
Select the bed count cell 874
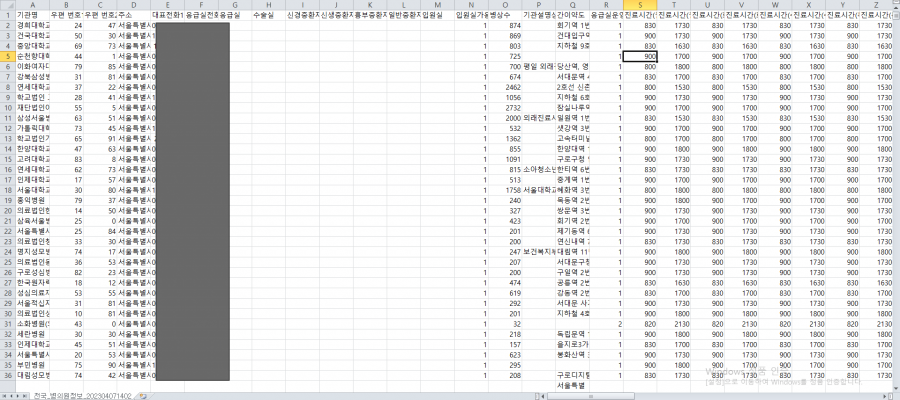(505, 25)
